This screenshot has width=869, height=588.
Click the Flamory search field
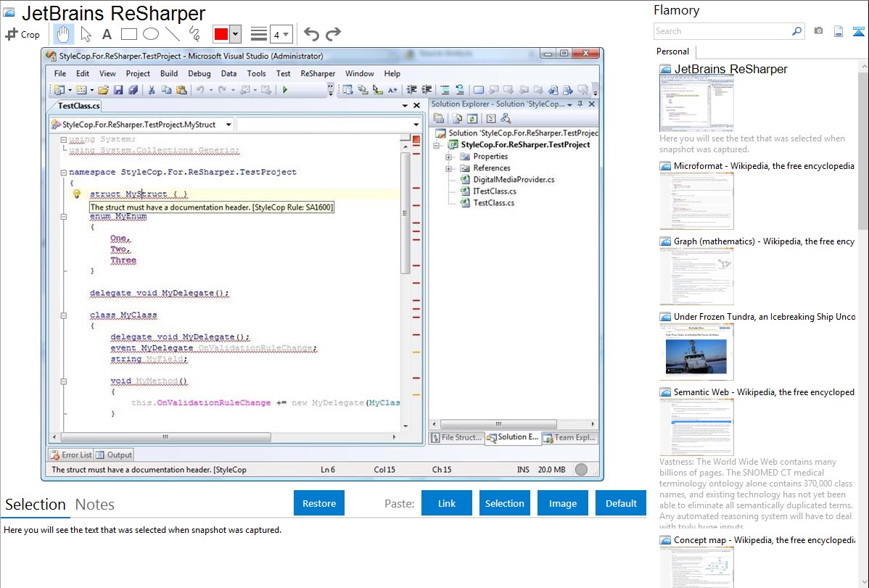click(x=722, y=31)
